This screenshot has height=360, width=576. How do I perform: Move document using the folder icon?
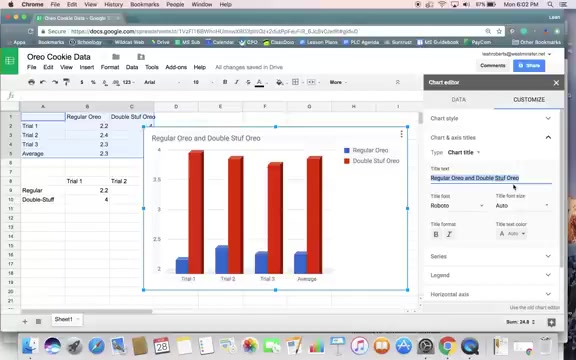[x=116, y=57]
